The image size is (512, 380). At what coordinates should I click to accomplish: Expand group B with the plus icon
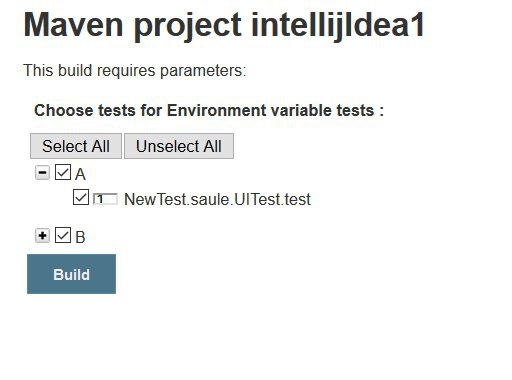pos(42,236)
